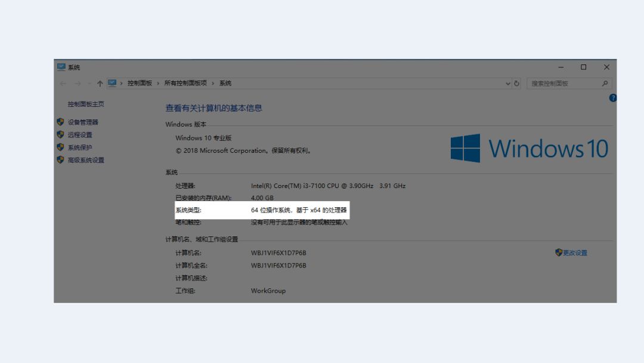Click the shield icon next to 更改设置
This screenshot has width=644, height=363.
tap(559, 253)
